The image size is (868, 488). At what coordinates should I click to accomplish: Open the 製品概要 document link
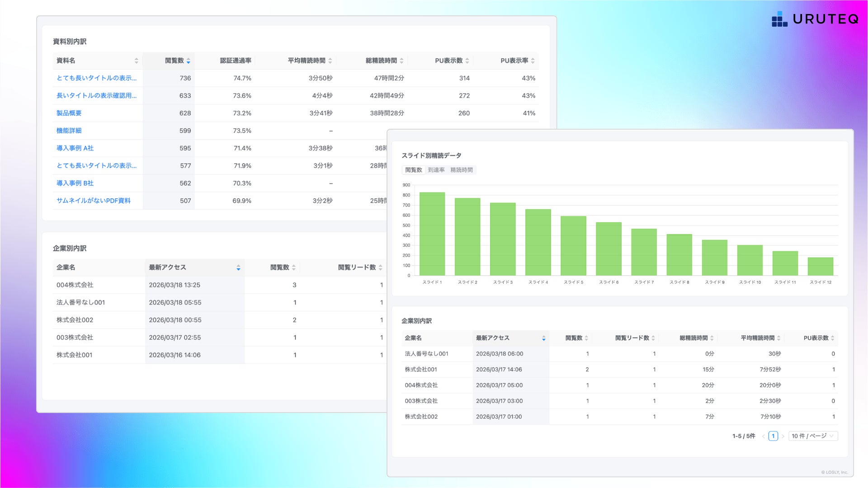[x=69, y=113]
